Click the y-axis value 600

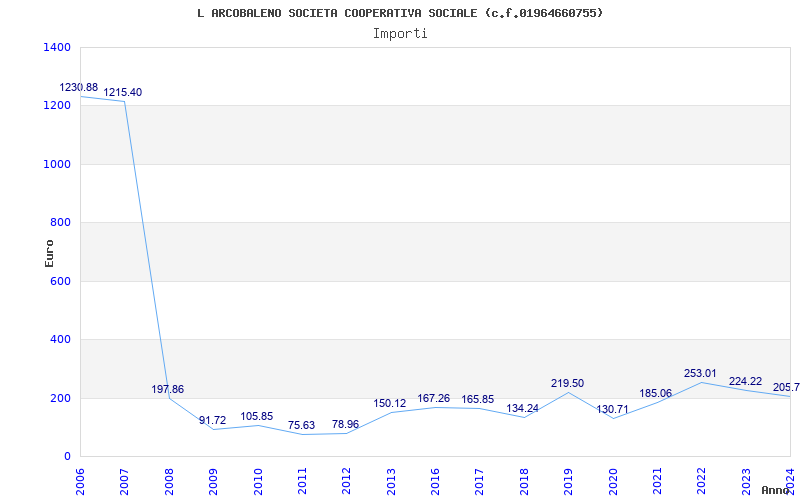click(60, 281)
